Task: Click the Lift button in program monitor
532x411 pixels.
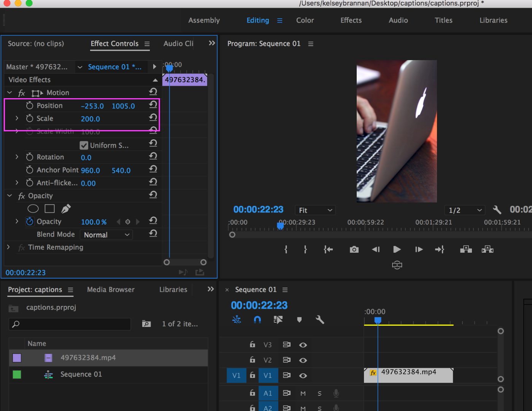Action: tap(466, 249)
